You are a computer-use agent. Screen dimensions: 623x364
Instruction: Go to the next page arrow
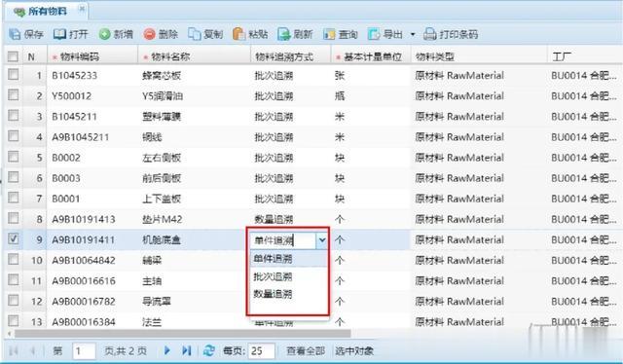coord(166,350)
